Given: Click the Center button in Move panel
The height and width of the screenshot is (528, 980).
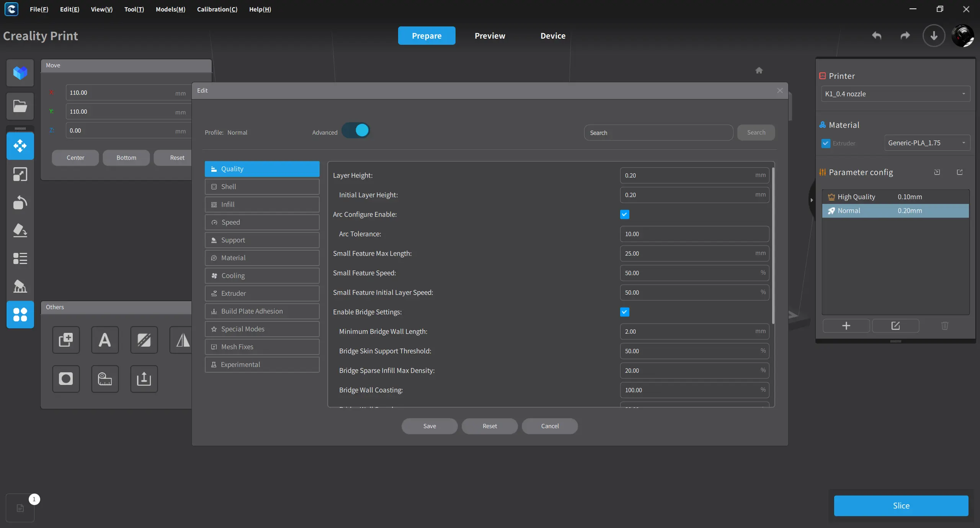Looking at the screenshot, I should pyautogui.click(x=75, y=158).
